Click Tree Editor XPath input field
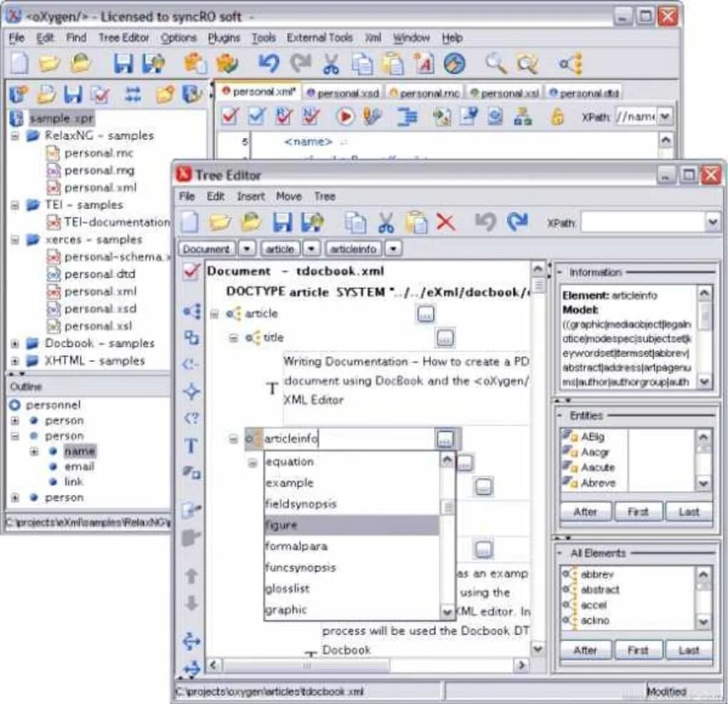 [x=644, y=223]
